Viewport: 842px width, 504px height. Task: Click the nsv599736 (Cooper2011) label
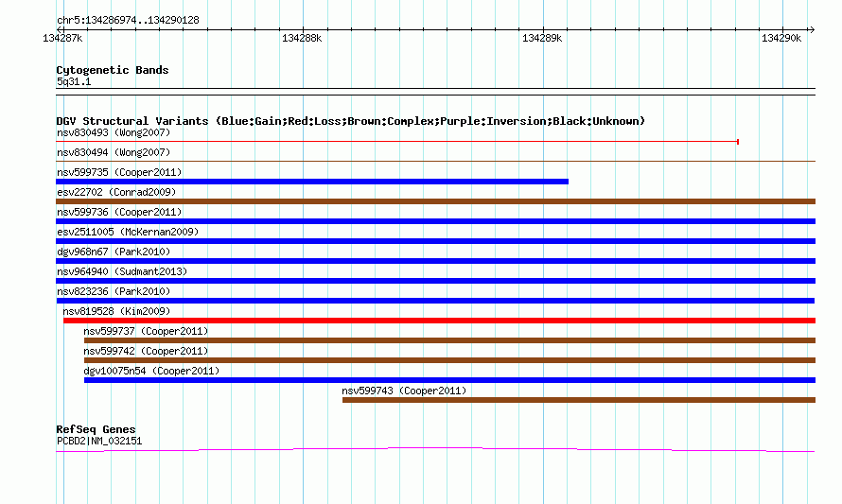[119, 212]
